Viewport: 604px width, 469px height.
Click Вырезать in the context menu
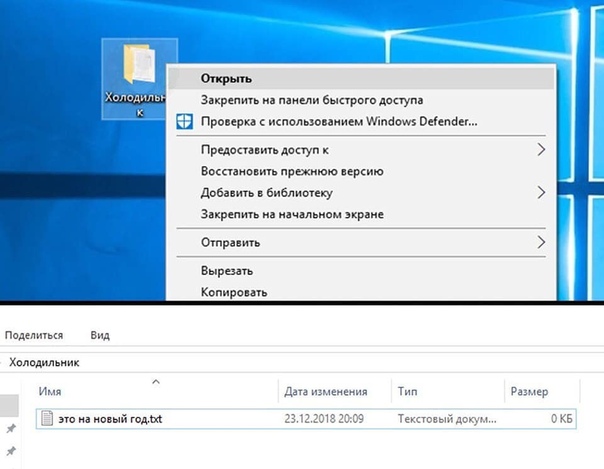[227, 271]
